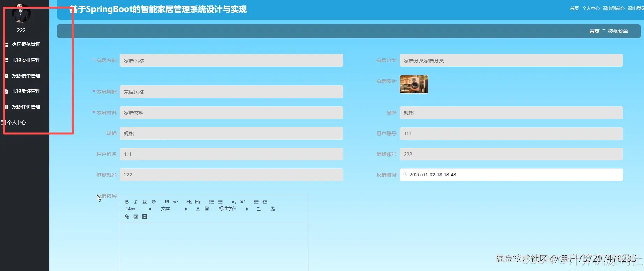
Task: Click the 家居风格 input field
Action: pos(231,92)
